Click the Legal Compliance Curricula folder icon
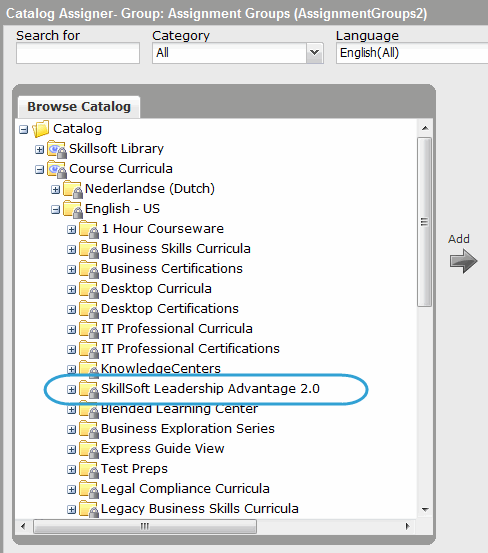 (x=89, y=490)
